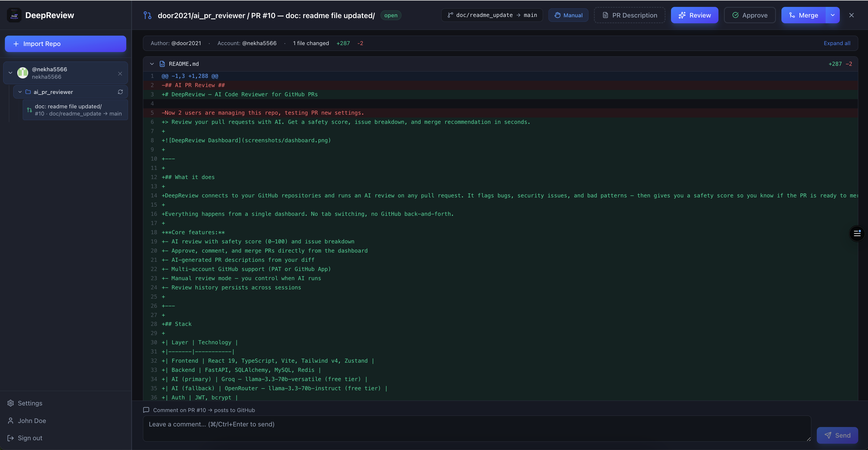Viewport: 868px width, 450px height.
Task: Collapse README.md file diff chevron
Action: (152, 64)
